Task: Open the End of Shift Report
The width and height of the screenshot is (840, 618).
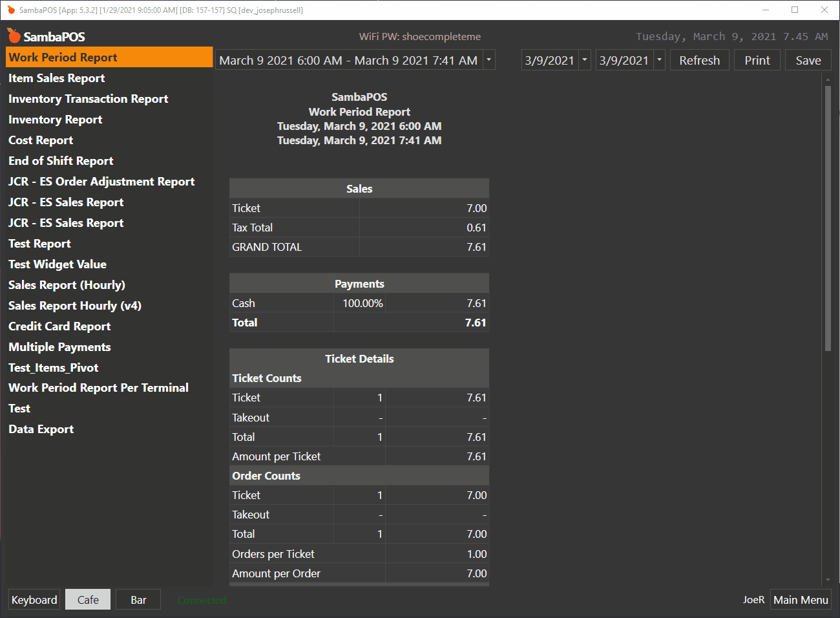Action: (x=61, y=161)
